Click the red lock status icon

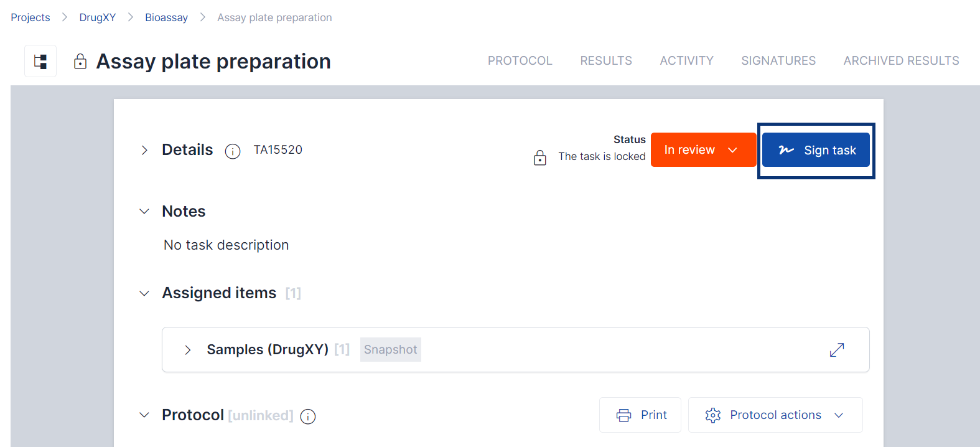[540, 158]
